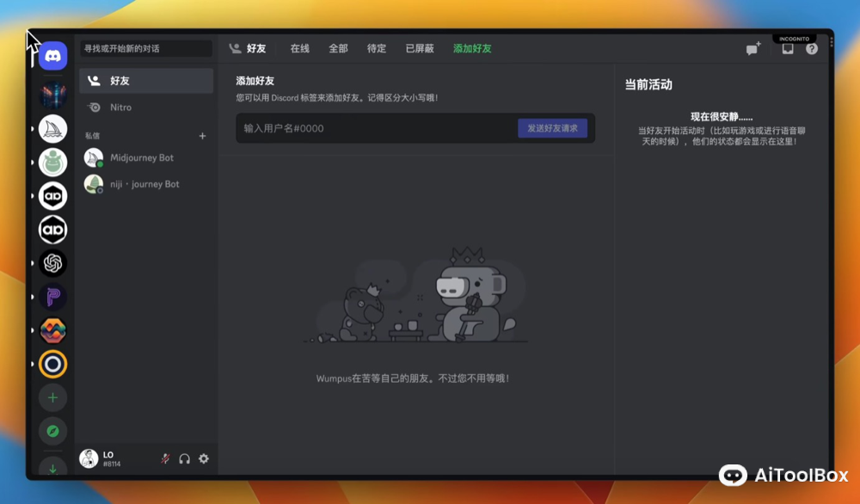Download apps green arrow icon
This screenshot has height=504, width=860.
click(52, 467)
